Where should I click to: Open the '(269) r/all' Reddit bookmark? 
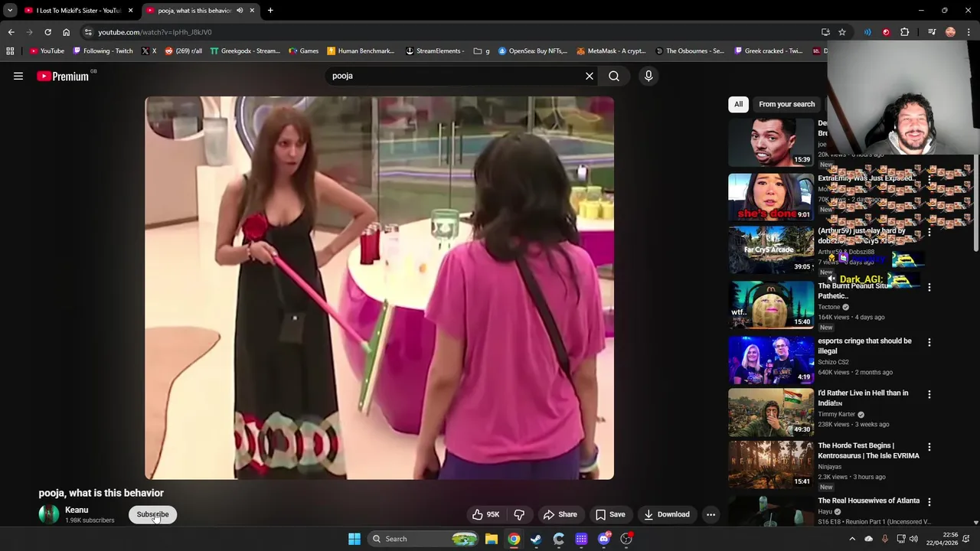tap(183, 51)
